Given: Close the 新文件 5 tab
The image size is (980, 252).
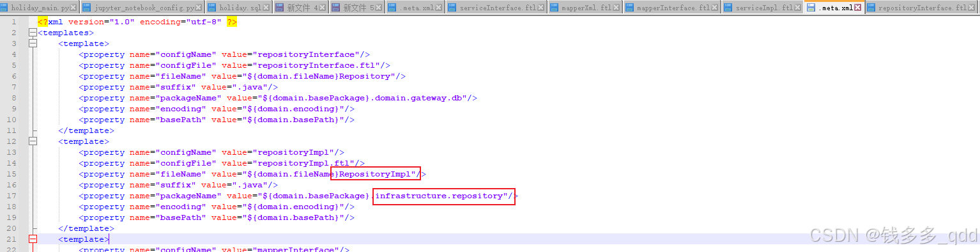Looking at the screenshot, I should pyautogui.click(x=379, y=8).
